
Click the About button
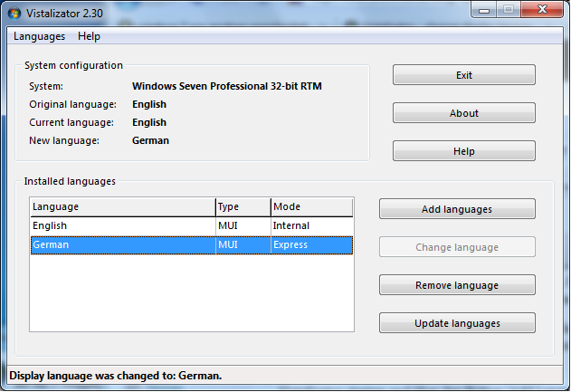tap(464, 113)
